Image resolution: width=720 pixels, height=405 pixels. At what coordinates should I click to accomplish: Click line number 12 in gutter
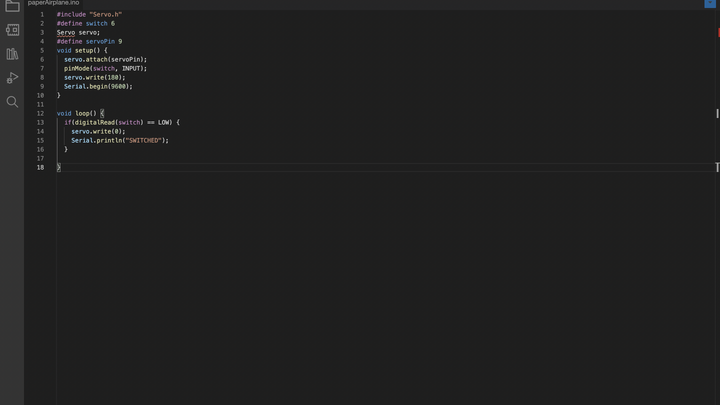point(40,113)
